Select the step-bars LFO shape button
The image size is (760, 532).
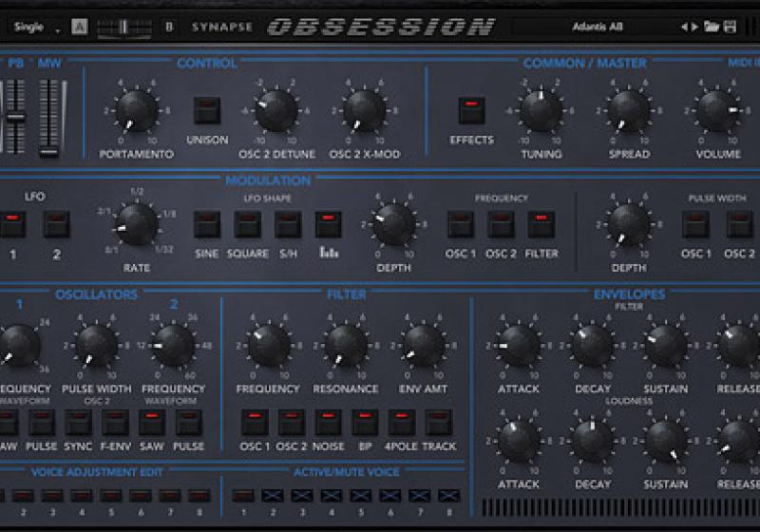[329, 224]
